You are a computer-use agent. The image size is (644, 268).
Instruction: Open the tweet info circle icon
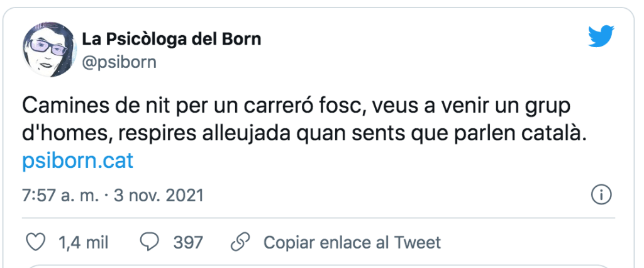point(602,195)
